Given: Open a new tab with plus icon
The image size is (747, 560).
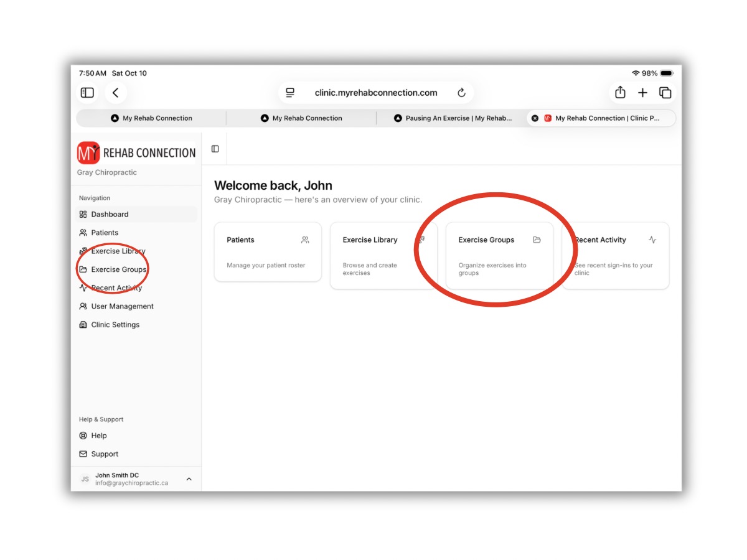Looking at the screenshot, I should (x=642, y=93).
